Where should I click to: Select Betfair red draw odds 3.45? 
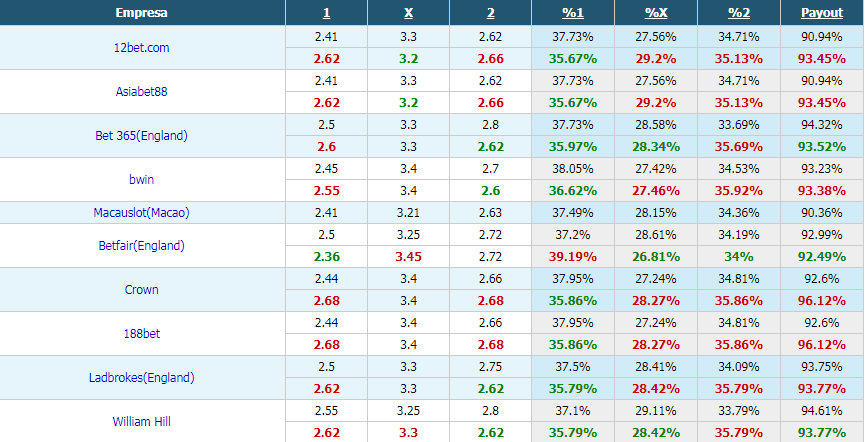click(x=408, y=257)
